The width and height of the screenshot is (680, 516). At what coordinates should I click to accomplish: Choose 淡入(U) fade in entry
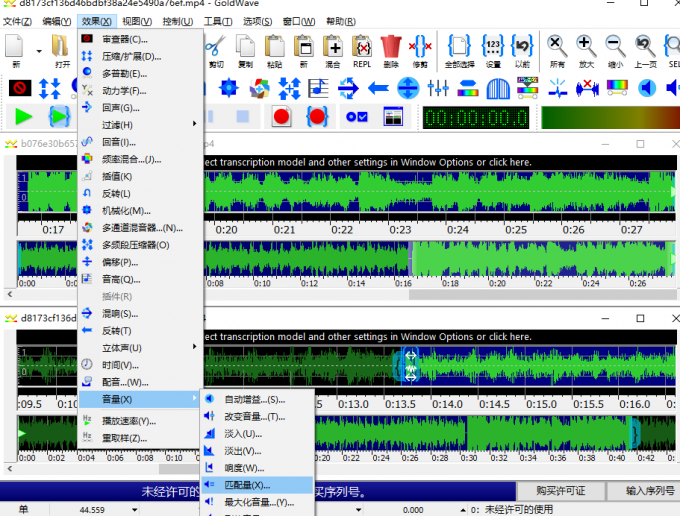pos(258,434)
